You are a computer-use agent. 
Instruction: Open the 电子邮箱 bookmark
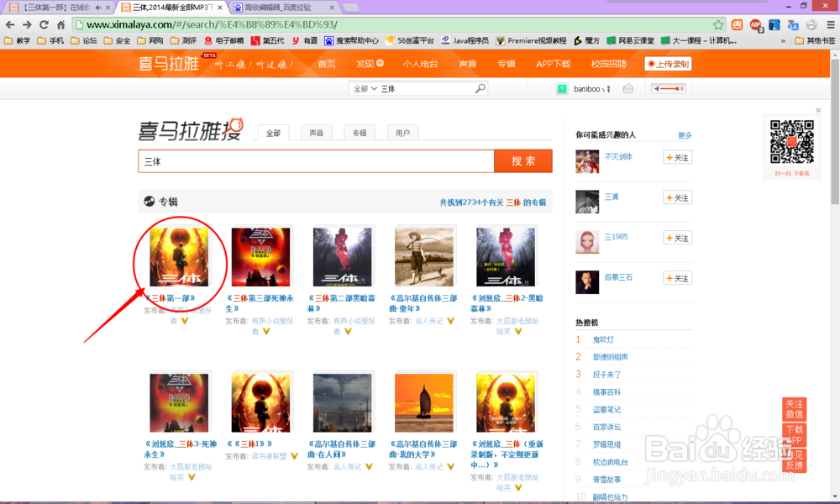pos(224,40)
